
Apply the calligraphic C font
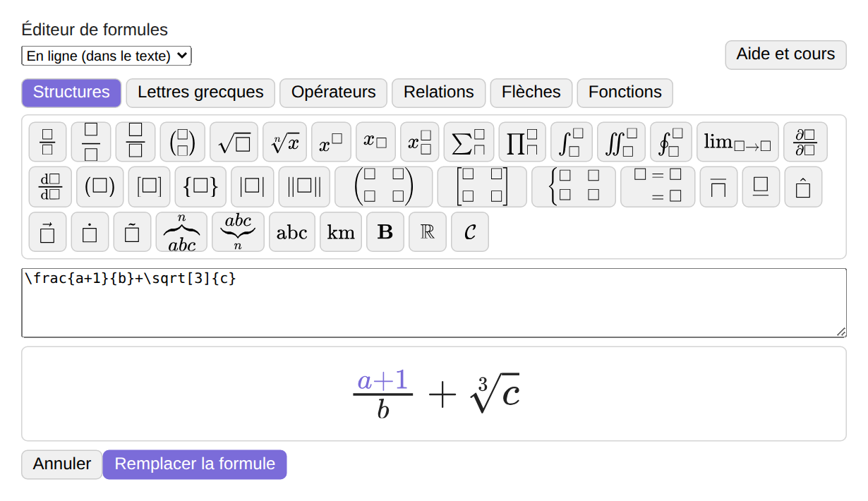(470, 232)
